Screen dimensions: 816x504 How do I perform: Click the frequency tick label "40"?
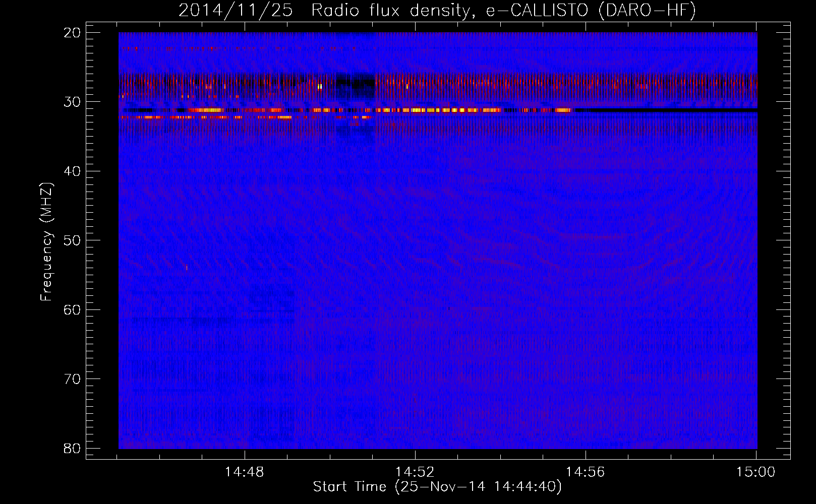click(73, 171)
